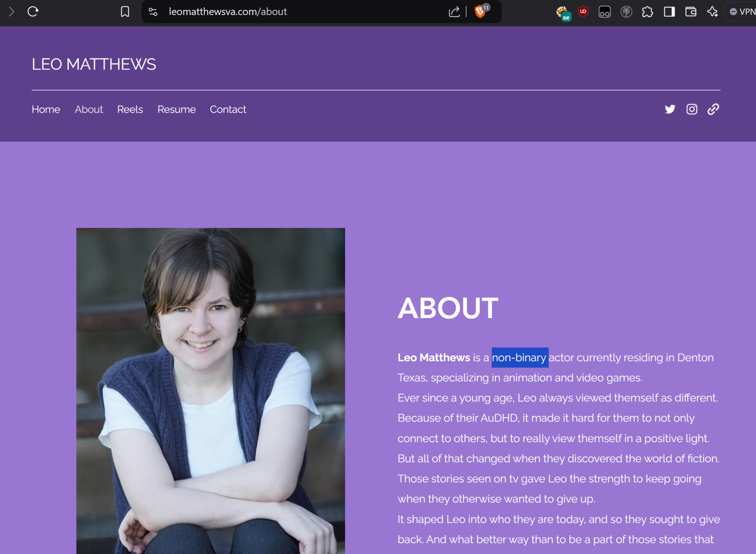The height and width of the screenshot is (554, 756).
Task: Bookmark this page with bookmark icon
Action: [125, 11]
